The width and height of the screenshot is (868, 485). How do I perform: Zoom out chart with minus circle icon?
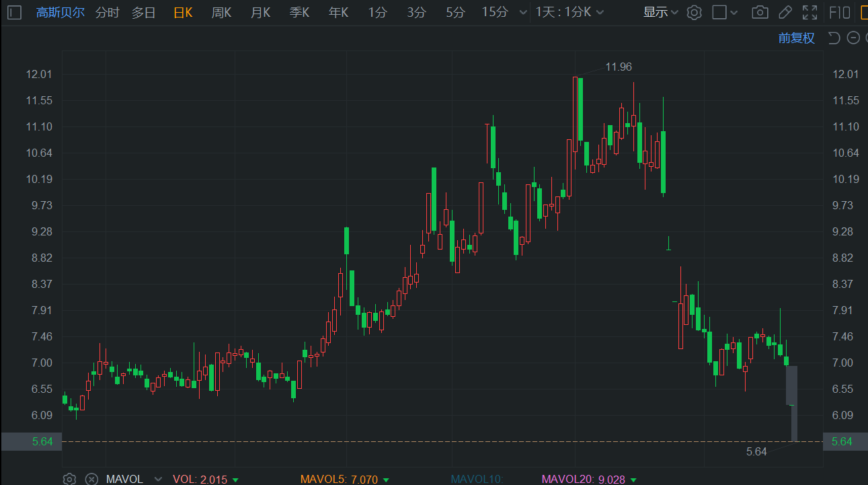pos(853,38)
